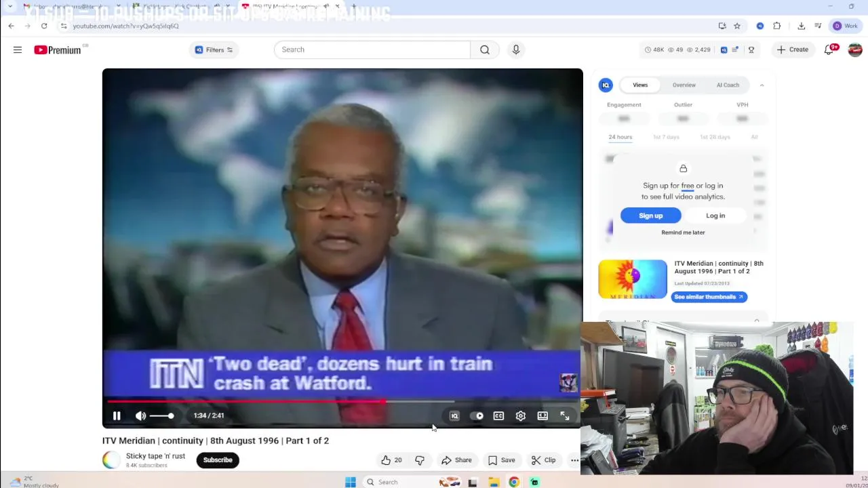Click the round vidIQ logo in panel
Image resolution: width=868 pixels, height=488 pixels.
[606, 85]
